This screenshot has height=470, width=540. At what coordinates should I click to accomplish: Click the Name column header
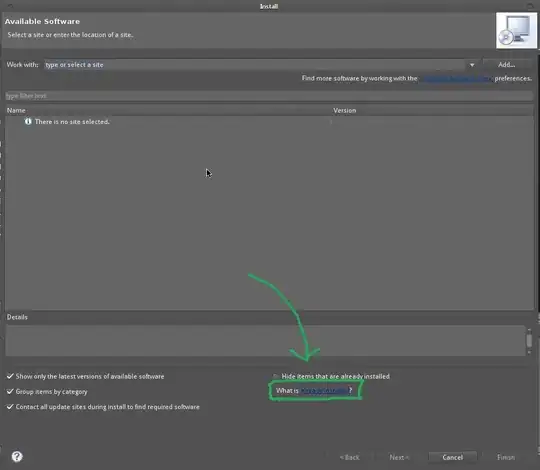[x=168, y=111]
